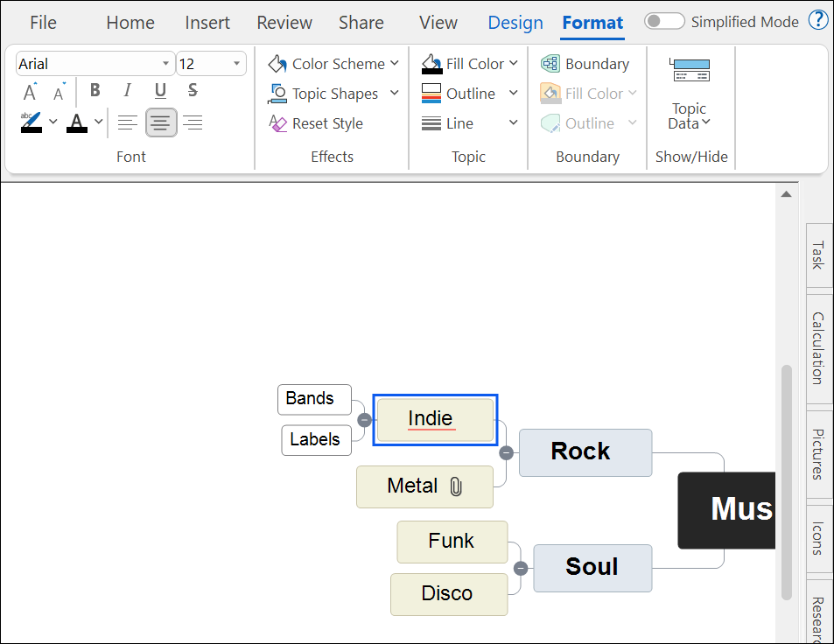Collapse the Rock branch subtopics
The height and width of the screenshot is (644, 834).
pyautogui.click(x=506, y=453)
